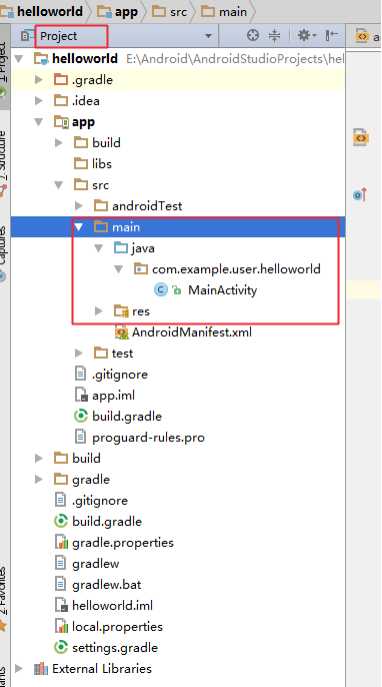Select the editor tab with xml icon
This screenshot has width=382, height=687.
pos(366,36)
